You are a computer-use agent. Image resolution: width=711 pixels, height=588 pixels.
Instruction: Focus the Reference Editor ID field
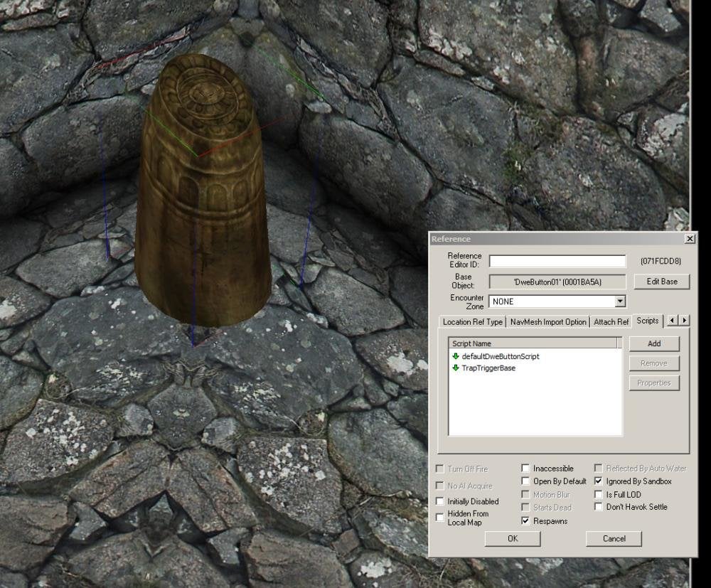[557, 261]
